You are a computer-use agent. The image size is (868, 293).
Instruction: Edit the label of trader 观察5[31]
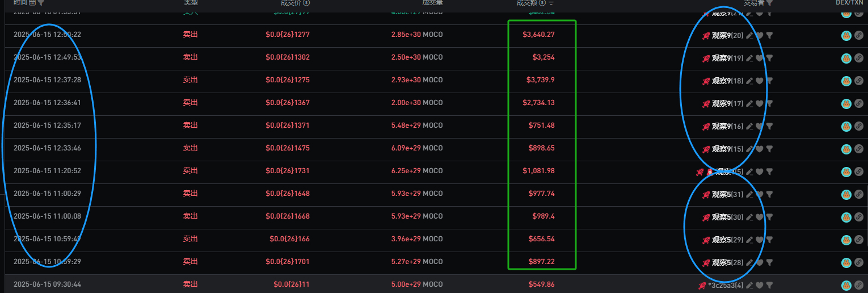click(x=749, y=194)
